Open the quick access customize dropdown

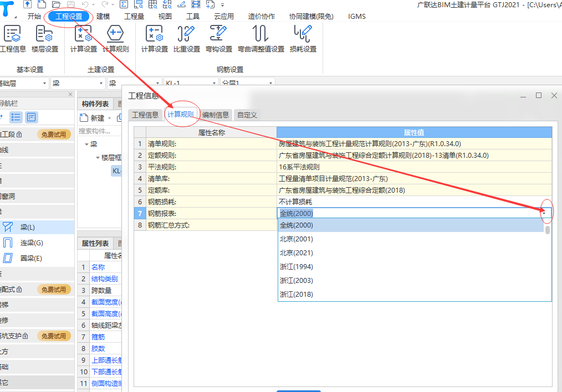click(223, 4)
